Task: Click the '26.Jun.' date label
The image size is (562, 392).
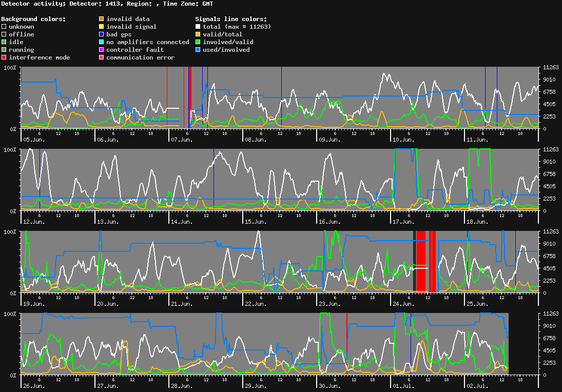Action: click(34, 386)
